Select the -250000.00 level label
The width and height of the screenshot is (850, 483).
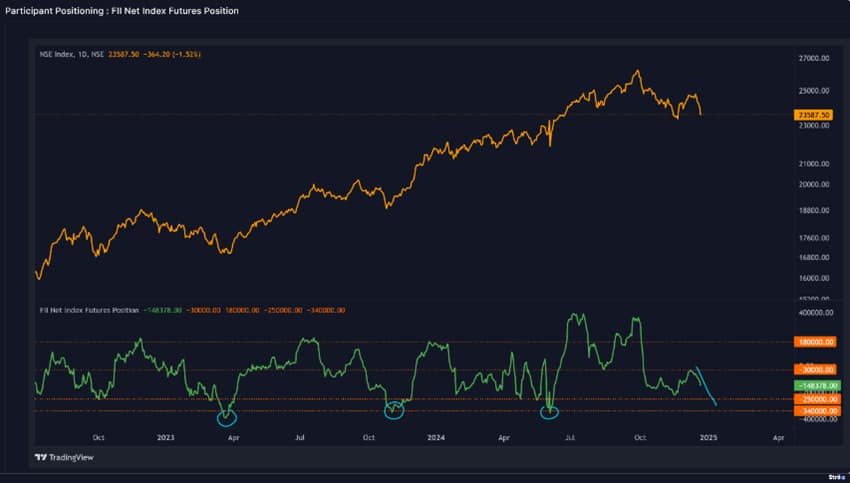click(815, 399)
